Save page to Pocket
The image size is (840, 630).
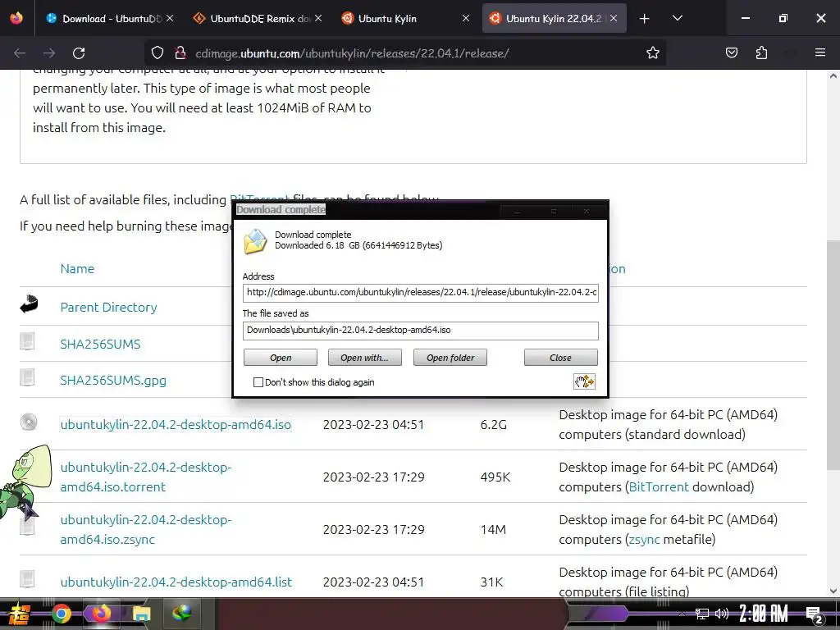click(731, 52)
